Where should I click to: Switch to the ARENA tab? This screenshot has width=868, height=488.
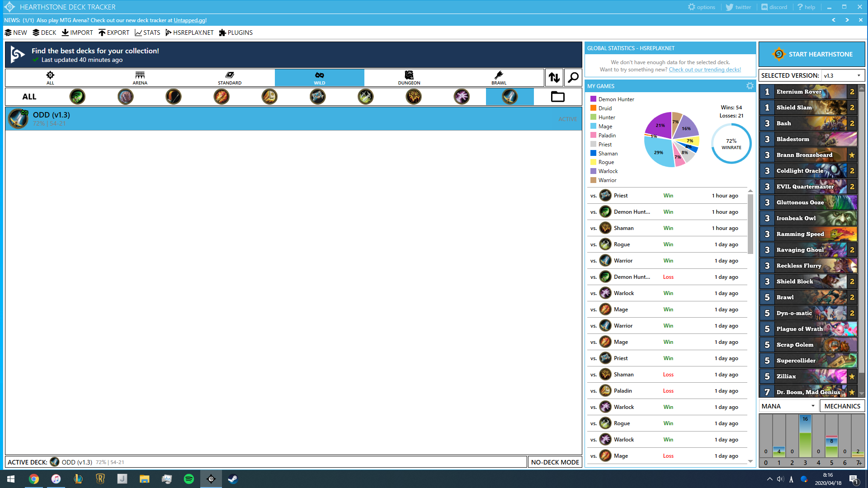click(x=140, y=78)
